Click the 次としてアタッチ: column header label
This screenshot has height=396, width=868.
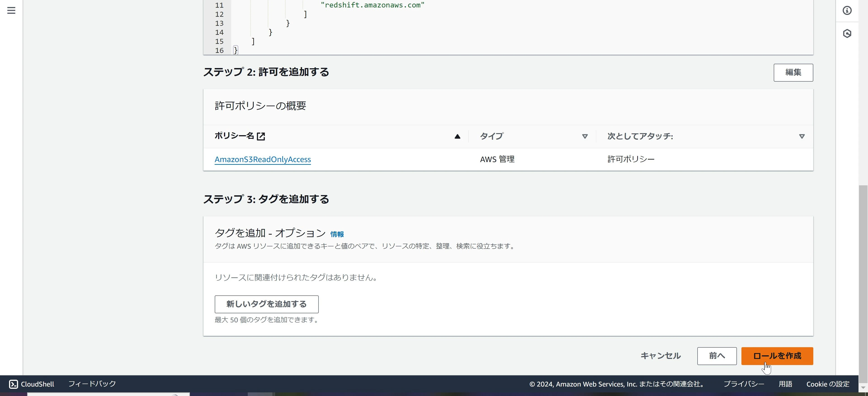coord(640,136)
